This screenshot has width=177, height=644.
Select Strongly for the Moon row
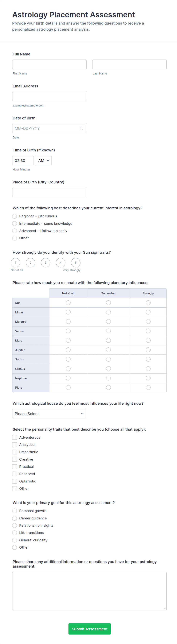[x=148, y=312]
